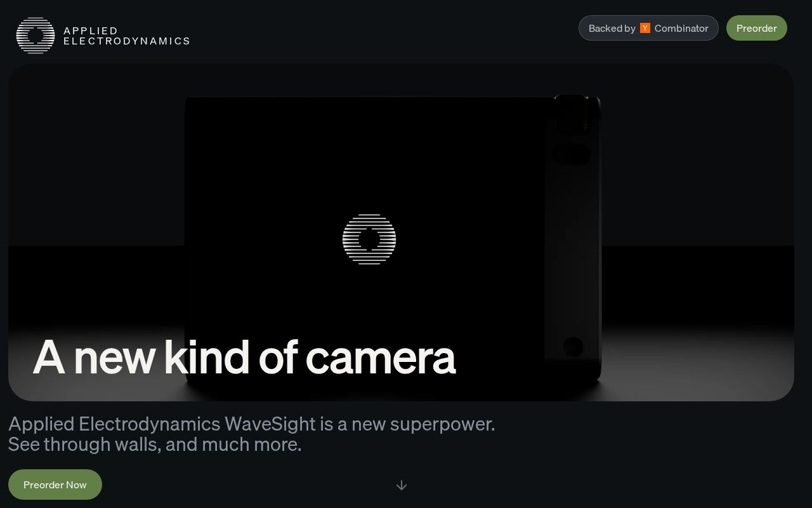Screen dimensions: 812x508
Task: Click the word APPLIED in the header
Action: (x=91, y=30)
